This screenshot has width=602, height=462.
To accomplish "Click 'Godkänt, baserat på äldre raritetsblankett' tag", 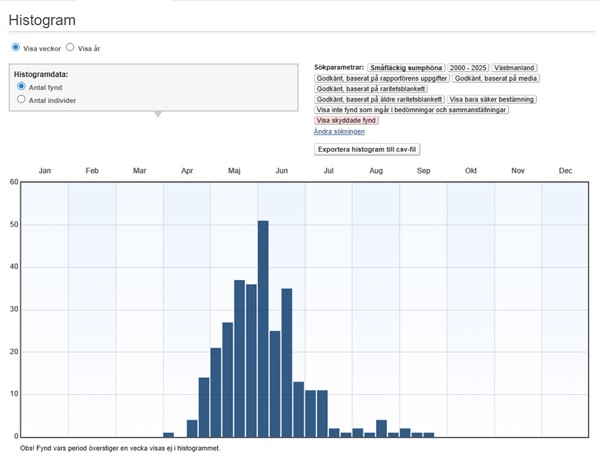I will pos(379,99).
